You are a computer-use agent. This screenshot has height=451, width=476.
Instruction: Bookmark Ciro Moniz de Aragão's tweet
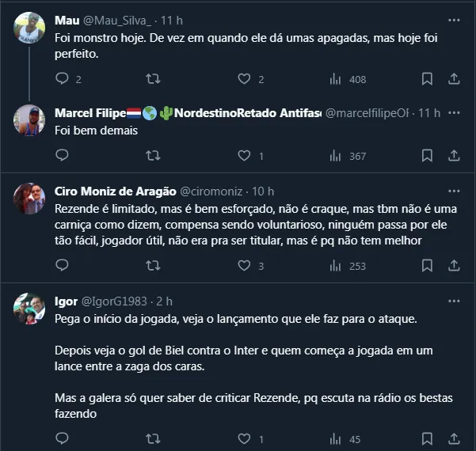tap(427, 266)
